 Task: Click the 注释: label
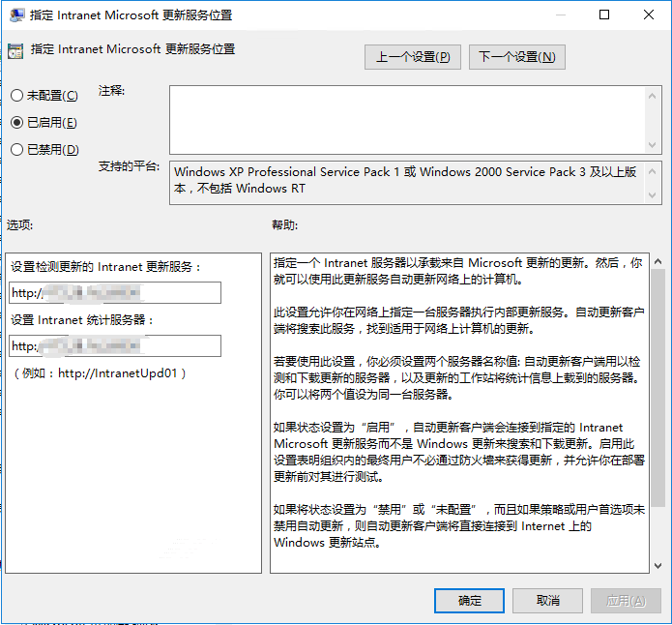tap(111, 91)
